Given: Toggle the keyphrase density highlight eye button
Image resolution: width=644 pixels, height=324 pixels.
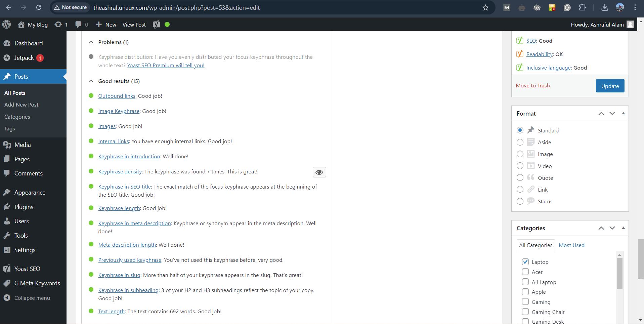Looking at the screenshot, I should pos(319,172).
